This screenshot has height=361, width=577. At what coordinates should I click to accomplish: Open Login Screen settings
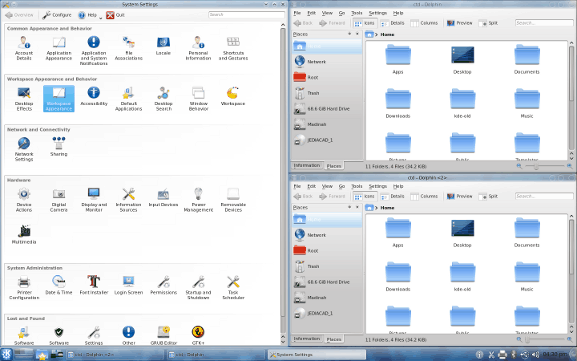[128, 285]
